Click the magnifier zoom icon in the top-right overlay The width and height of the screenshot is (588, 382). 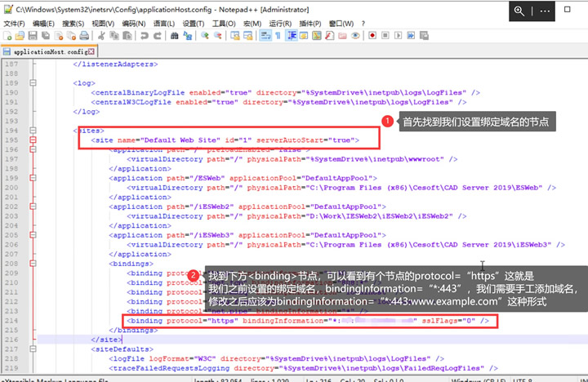519,11
